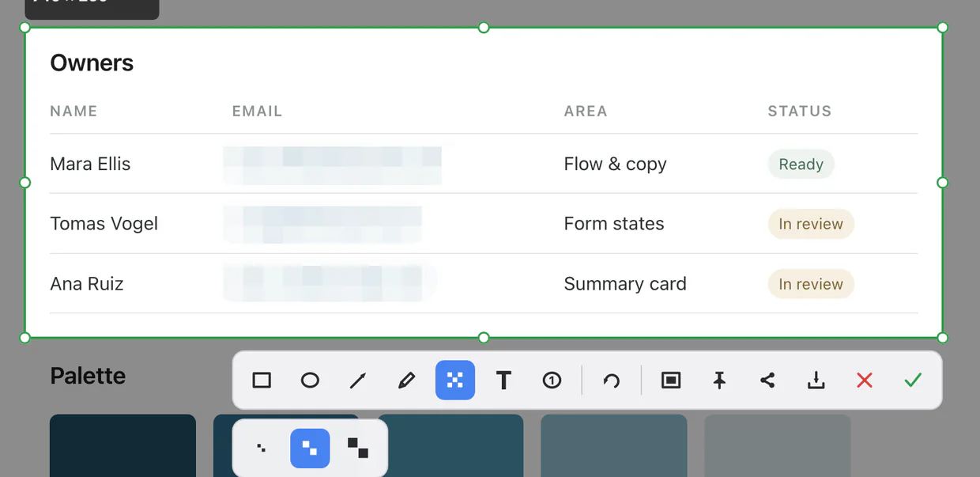Select the rectangle drawing tool
Viewport: 980px width, 477px height.
262,380
